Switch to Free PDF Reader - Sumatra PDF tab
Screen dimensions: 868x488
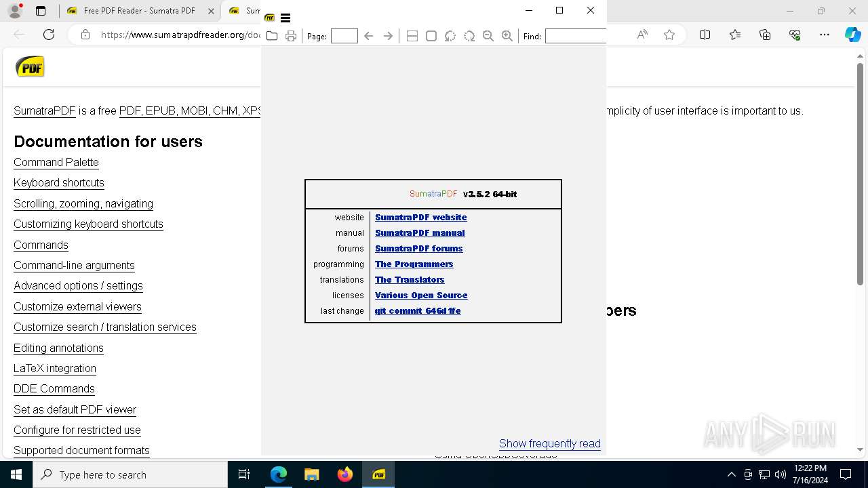(x=139, y=11)
